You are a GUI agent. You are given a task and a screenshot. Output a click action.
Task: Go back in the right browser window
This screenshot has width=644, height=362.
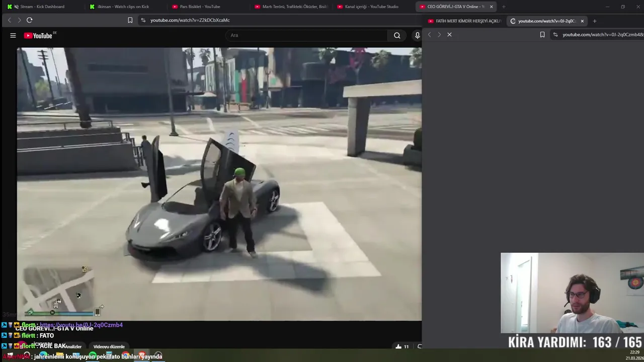coord(429,35)
